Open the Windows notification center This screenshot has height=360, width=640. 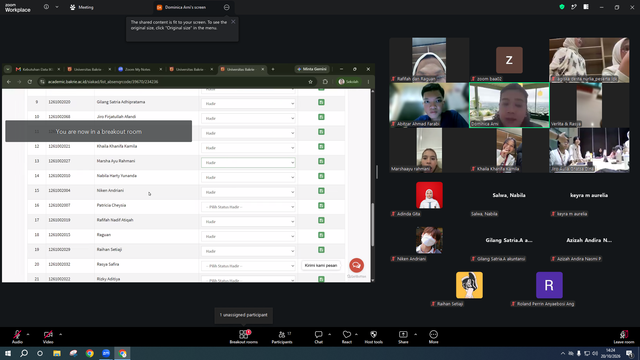[630, 353]
